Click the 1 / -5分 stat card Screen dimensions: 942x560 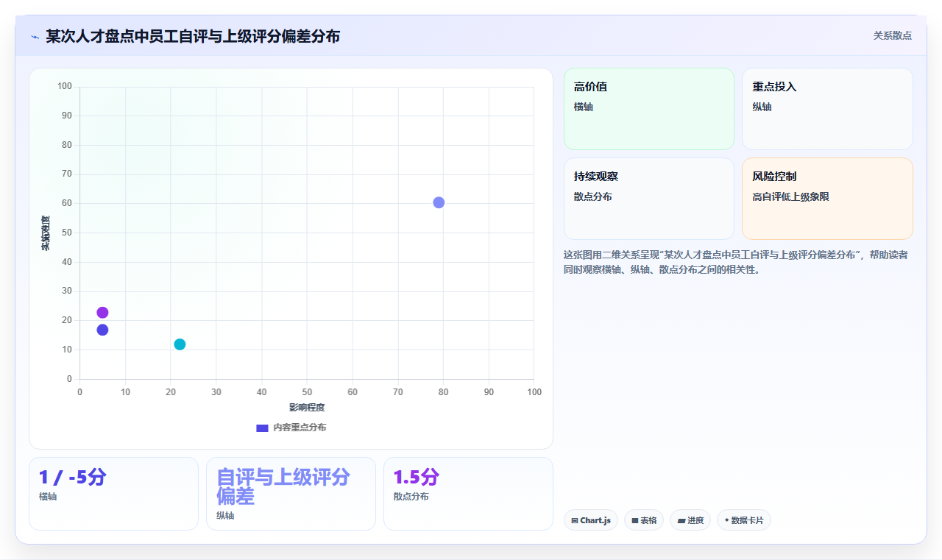[113, 494]
